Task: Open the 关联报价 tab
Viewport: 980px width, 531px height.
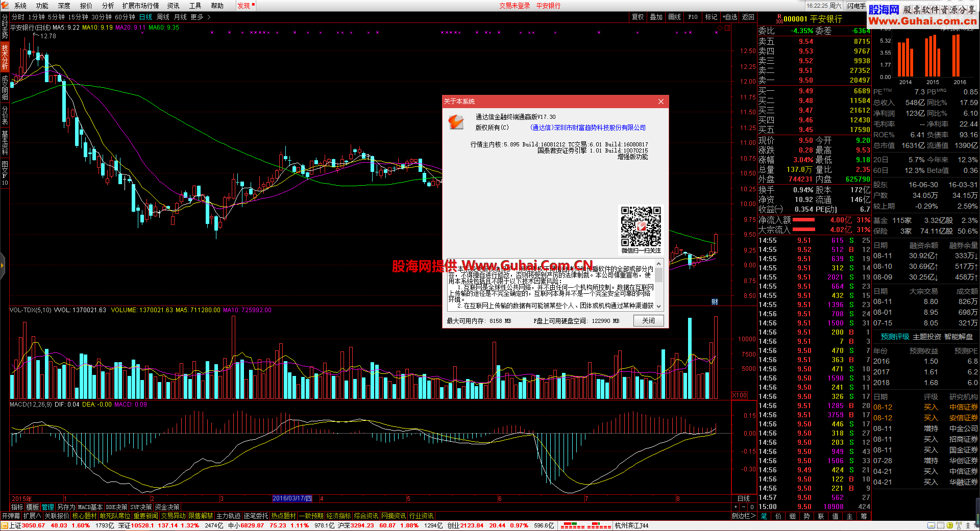Action: click(x=57, y=516)
